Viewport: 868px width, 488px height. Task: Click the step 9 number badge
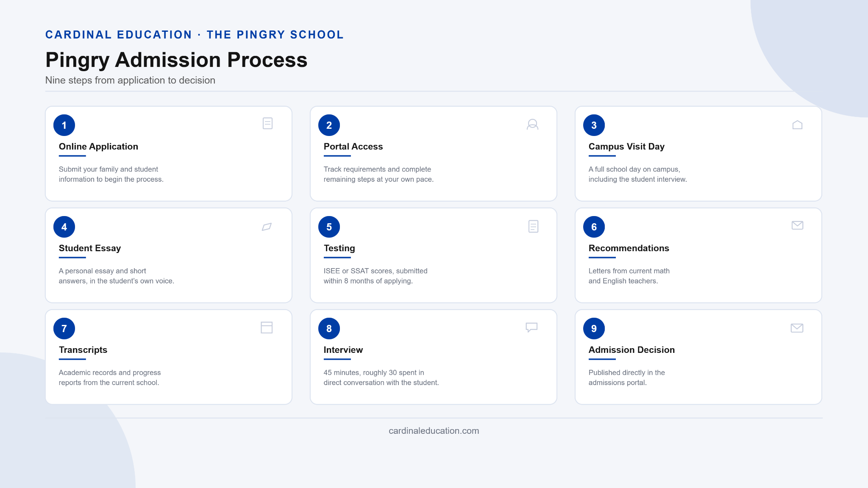tap(594, 328)
